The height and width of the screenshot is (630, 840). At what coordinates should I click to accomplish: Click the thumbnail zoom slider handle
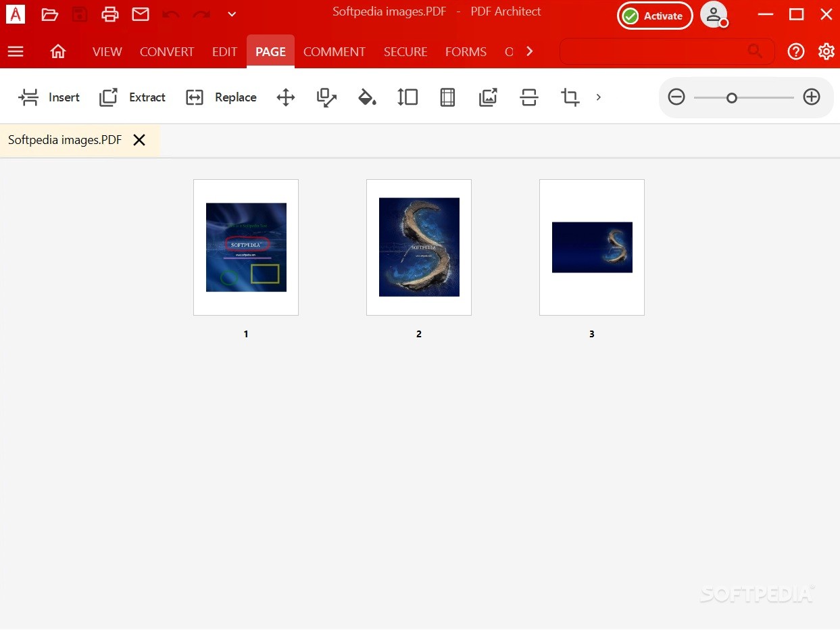[731, 98]
